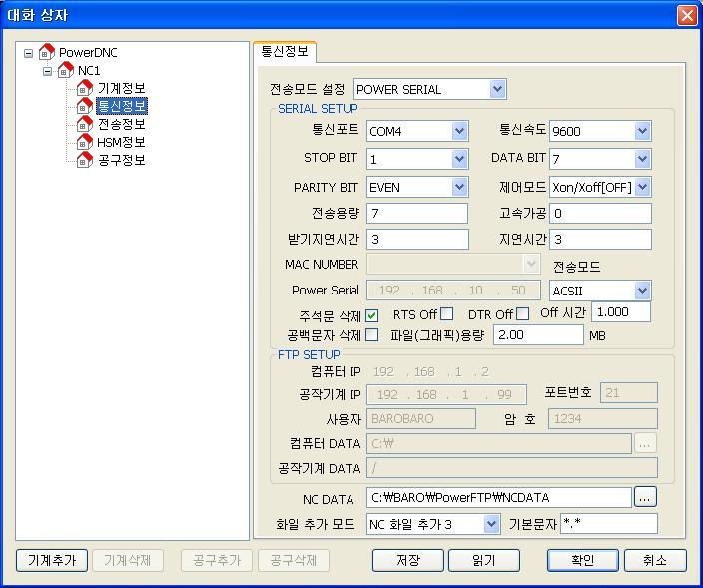Cancel with the 취소 button
703x588 pixels.
[x=655, y=560]
